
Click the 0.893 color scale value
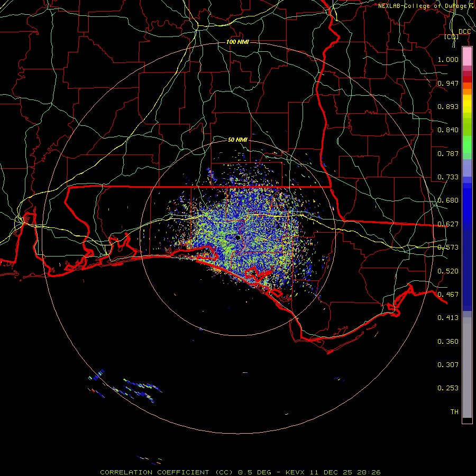coord(448,106)
